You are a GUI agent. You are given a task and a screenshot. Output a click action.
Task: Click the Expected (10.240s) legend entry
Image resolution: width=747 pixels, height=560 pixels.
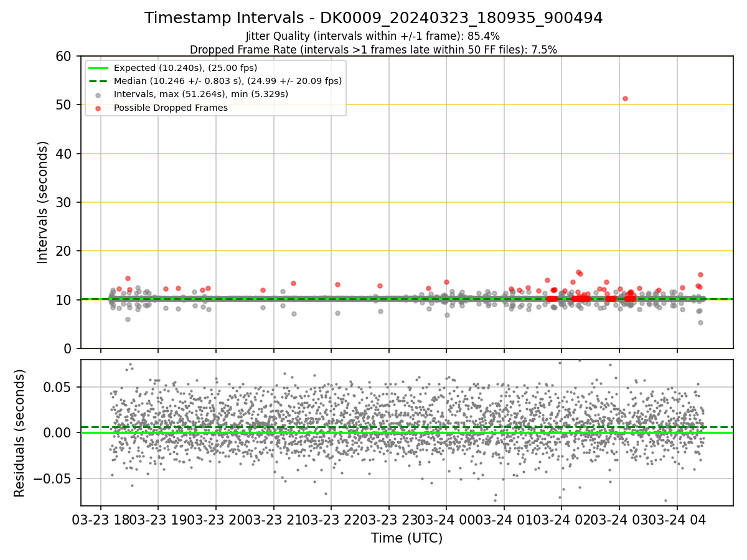pos(186,68)
